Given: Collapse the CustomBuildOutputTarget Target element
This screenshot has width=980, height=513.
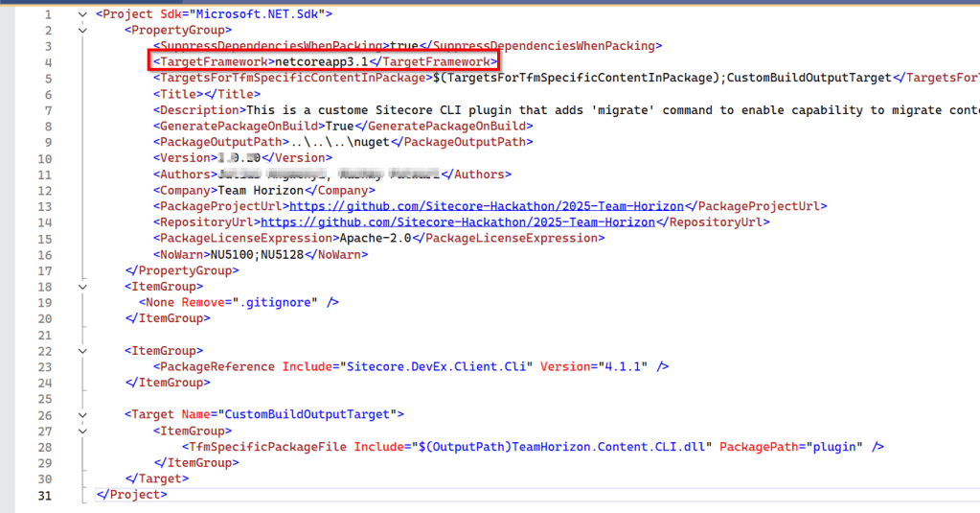Looking at the screenshot, I should click(82, 415).
